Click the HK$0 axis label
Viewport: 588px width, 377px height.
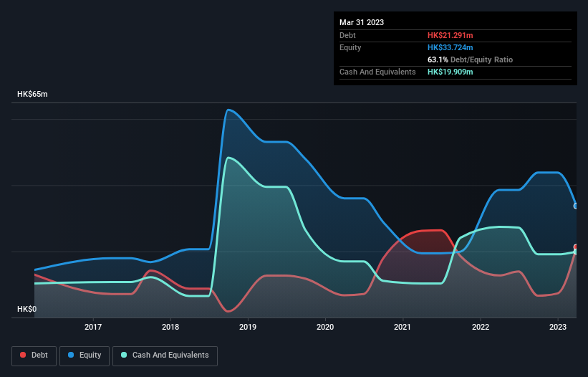(27, 309)
